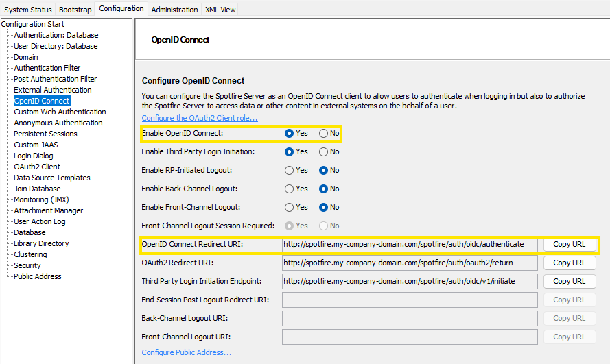Copy the Third Party Login Initiation Endpoint URL
This screenshot has width=610, height=364.
pyautogui.click(x=569, y=281)
